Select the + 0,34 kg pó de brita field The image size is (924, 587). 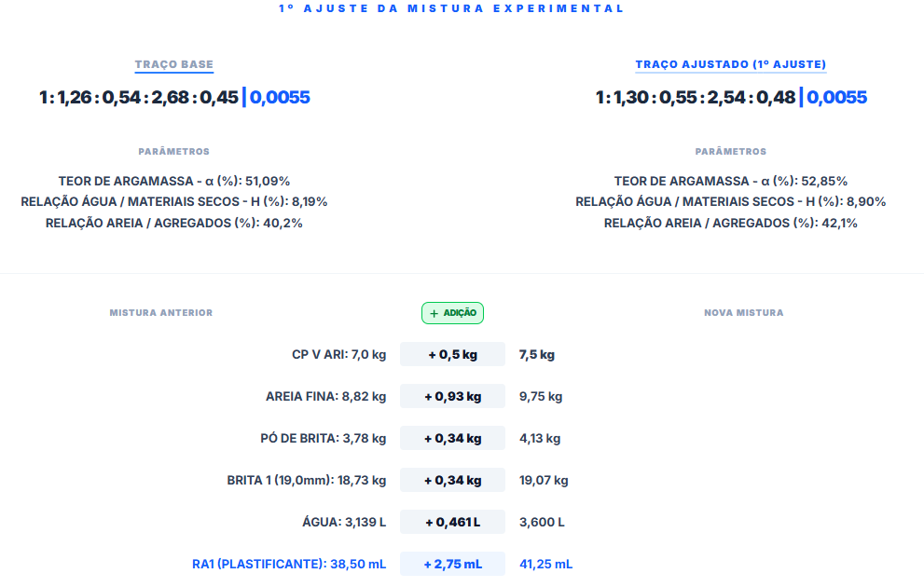click(x=452, y=439)
